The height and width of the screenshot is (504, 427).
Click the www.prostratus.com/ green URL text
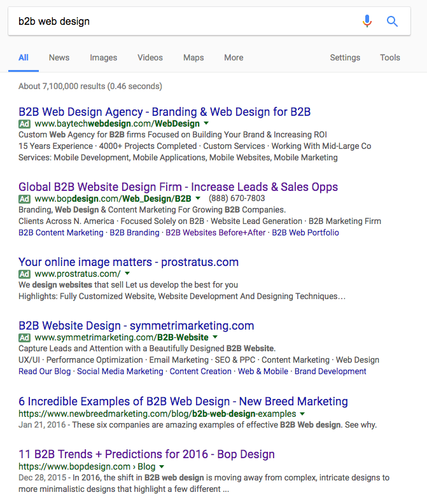coord(78,274)
